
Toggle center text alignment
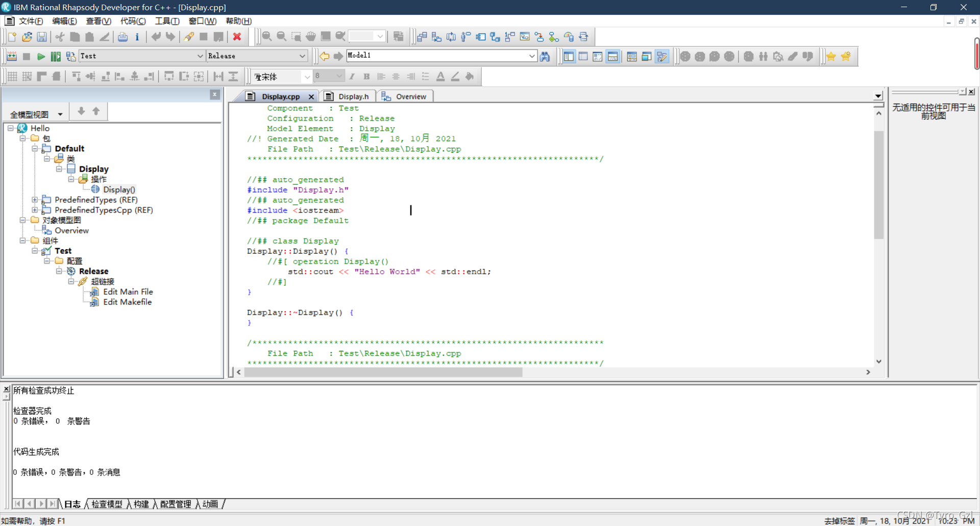tap(396, 76)
